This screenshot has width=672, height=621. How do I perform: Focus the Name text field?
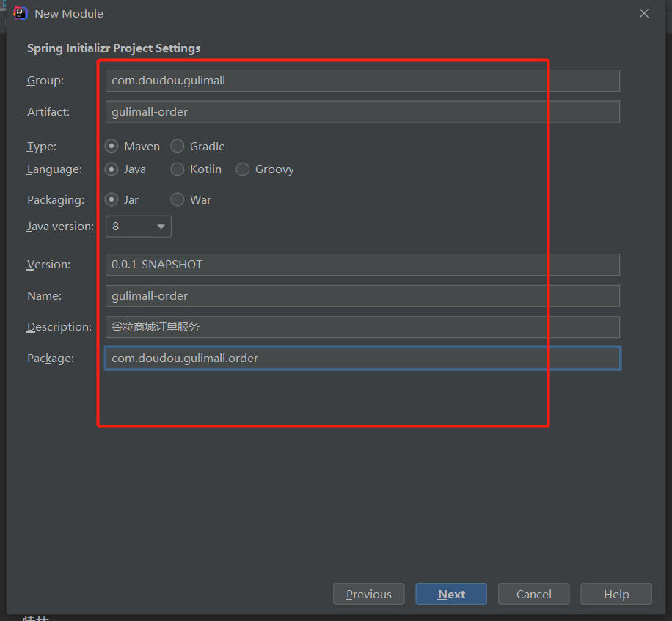[x=362, y=296]
